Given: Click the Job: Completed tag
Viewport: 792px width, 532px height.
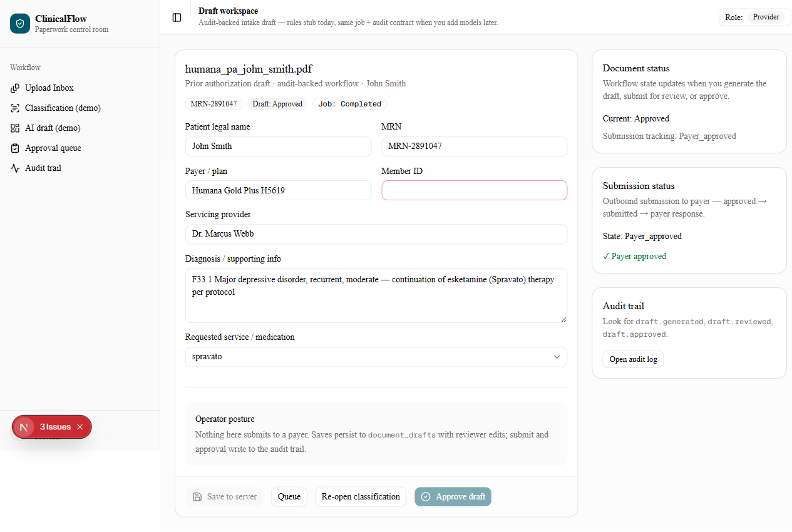Looking at the screenshot, I should (349, 104).
